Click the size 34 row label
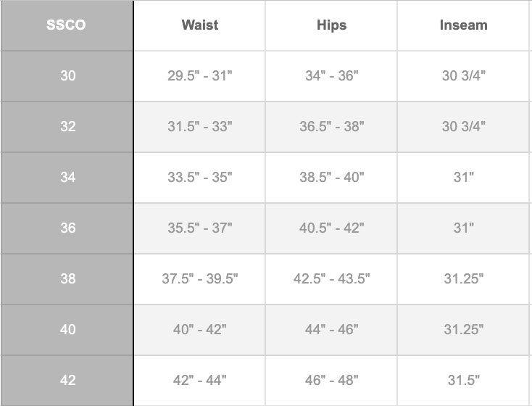Screen dimensions: 532x406 coord(67,177)
